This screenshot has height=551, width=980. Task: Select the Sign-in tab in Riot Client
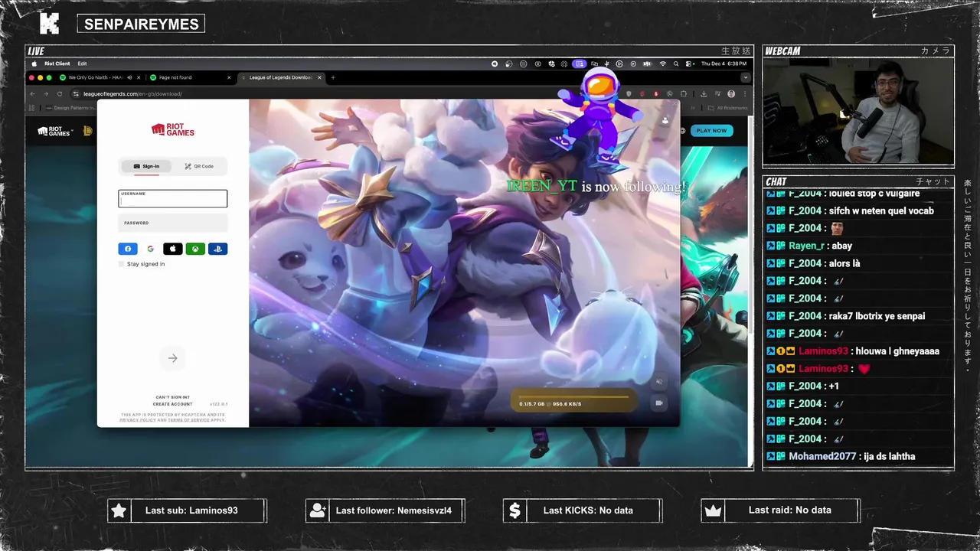(x=147, y=166)
